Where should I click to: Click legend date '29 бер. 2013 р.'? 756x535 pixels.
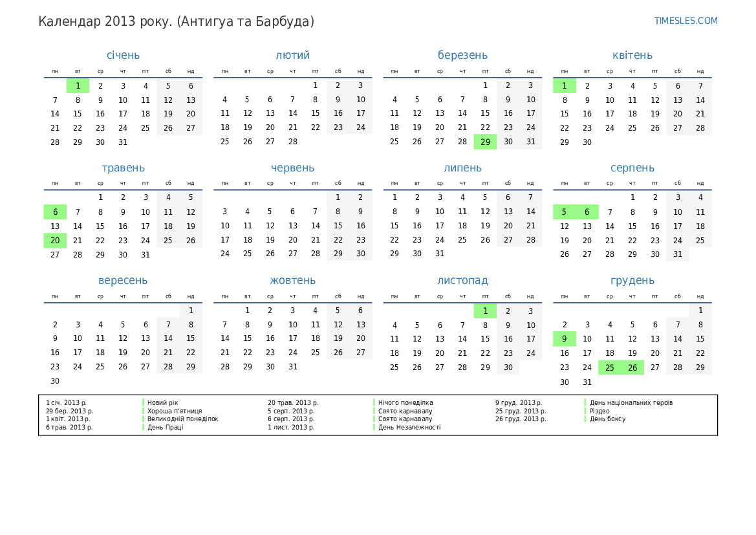69,411
